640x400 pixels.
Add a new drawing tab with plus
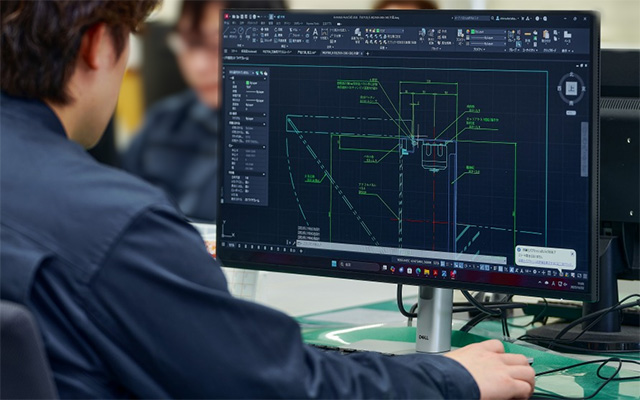click(x=368, y=53)
